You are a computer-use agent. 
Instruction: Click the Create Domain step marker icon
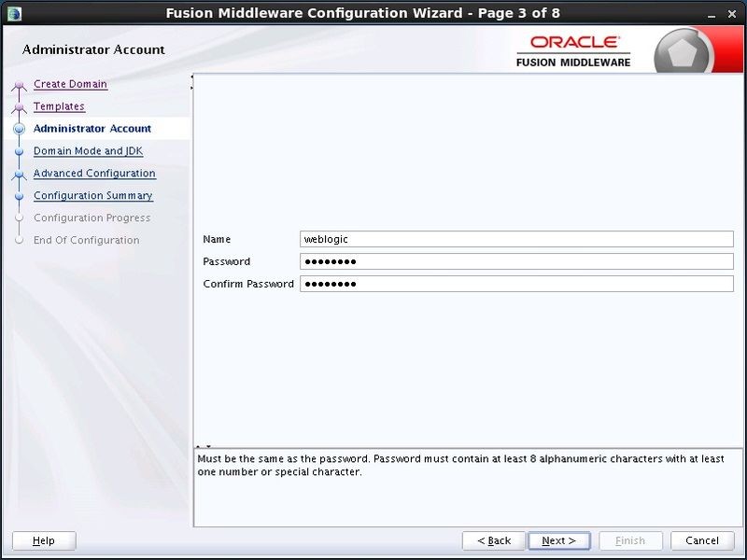(x=19, y=85)
